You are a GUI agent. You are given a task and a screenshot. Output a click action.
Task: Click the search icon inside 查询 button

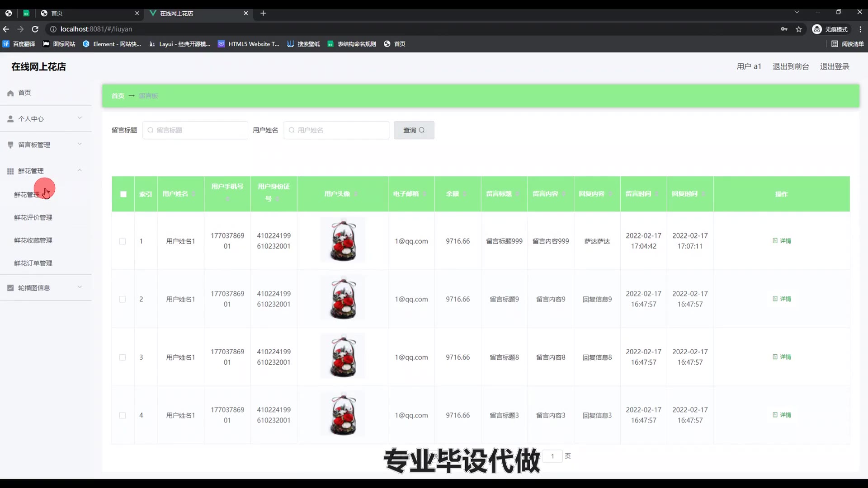[x=422, y=130]
